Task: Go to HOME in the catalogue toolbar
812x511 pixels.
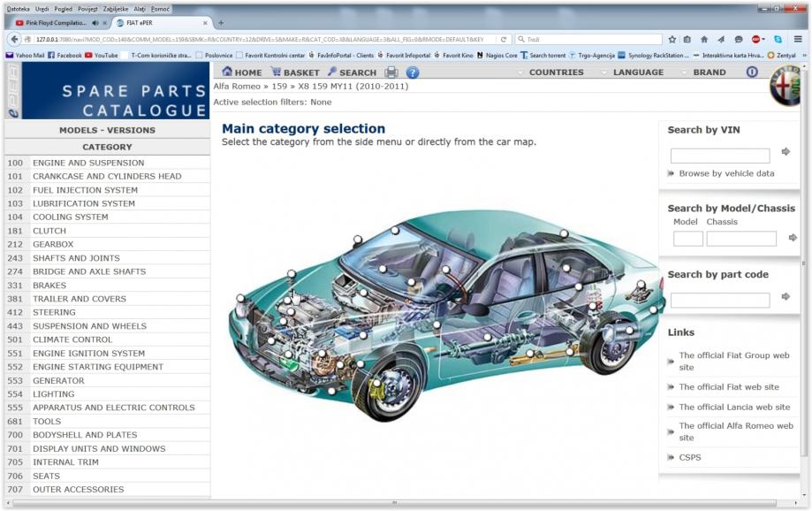Action: tap(242, 72)
